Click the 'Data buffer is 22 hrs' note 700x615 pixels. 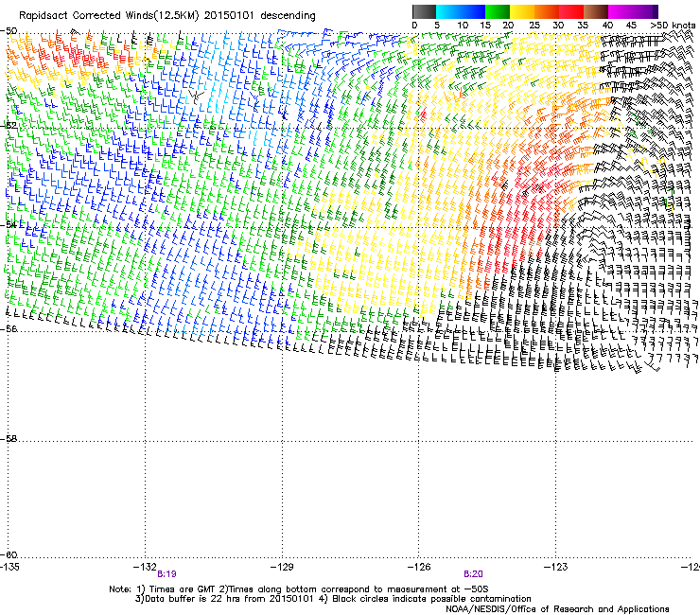[x=333, y=599]
